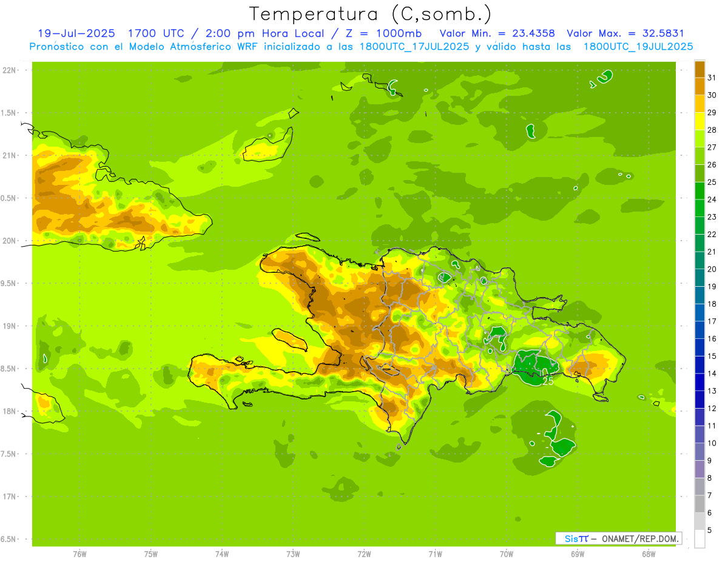Click the "72W" longitude label
The image size is (728, 562).
[x=365, y=554]
